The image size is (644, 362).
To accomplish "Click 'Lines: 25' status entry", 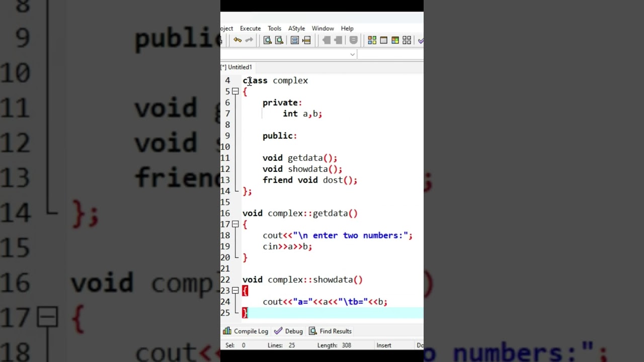I will pyautogui.click(x=281, y=345).
